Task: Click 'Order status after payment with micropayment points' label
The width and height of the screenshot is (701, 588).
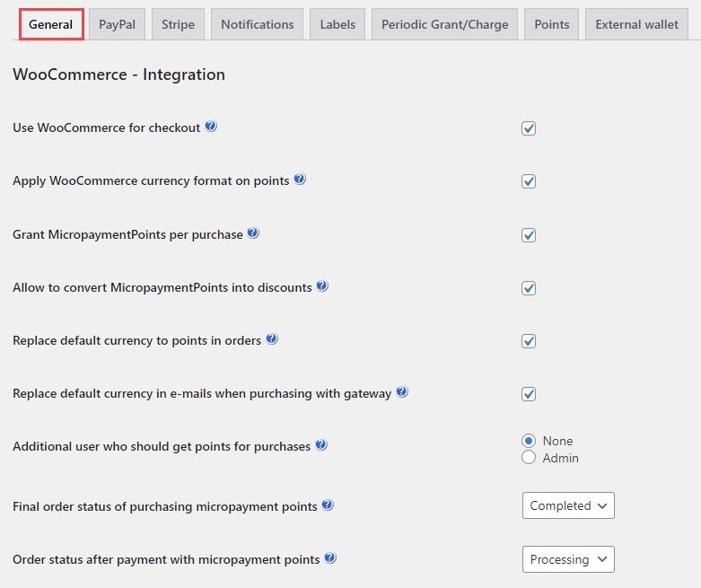Action: (x=166, y=559)
